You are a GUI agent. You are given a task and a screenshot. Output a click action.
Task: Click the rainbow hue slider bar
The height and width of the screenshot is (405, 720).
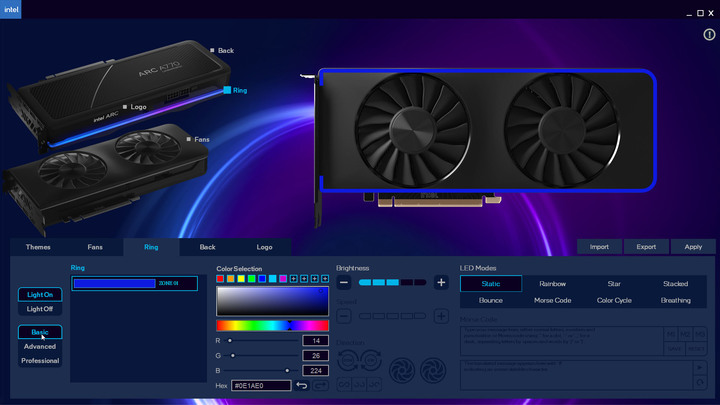click(272, 326)
